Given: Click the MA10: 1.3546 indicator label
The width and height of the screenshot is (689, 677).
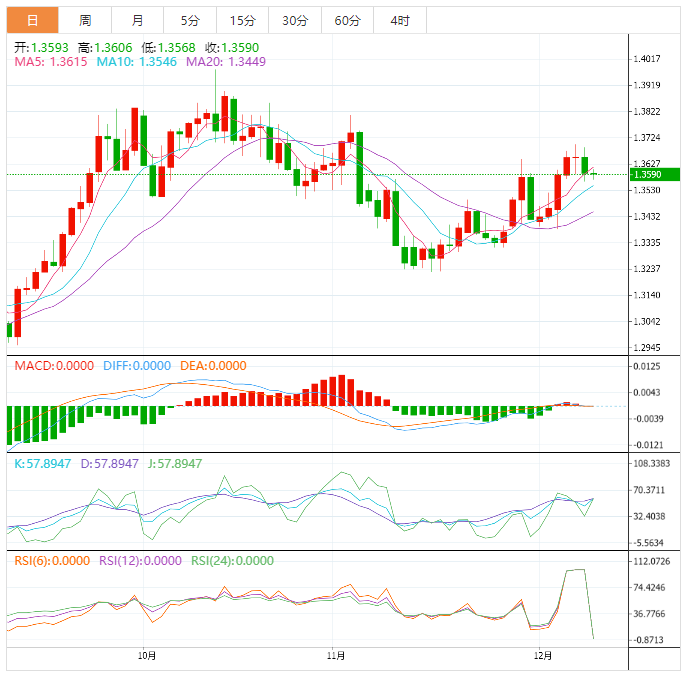Looking at the screenshot, I should (136, 62).
